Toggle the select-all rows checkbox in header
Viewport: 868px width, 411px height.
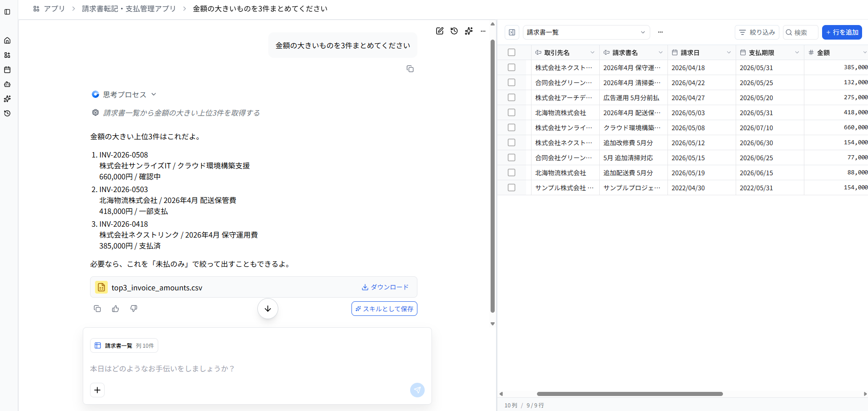coord(512,52)
